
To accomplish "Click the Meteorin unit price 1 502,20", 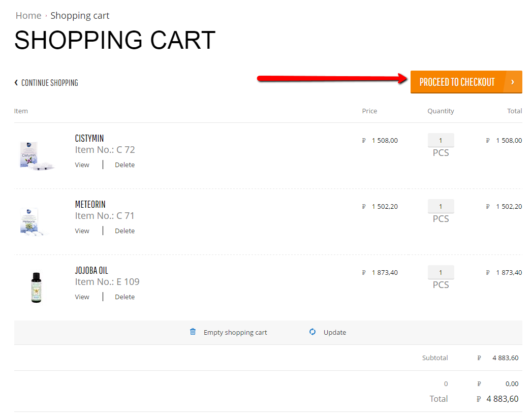I will (385, 206).
